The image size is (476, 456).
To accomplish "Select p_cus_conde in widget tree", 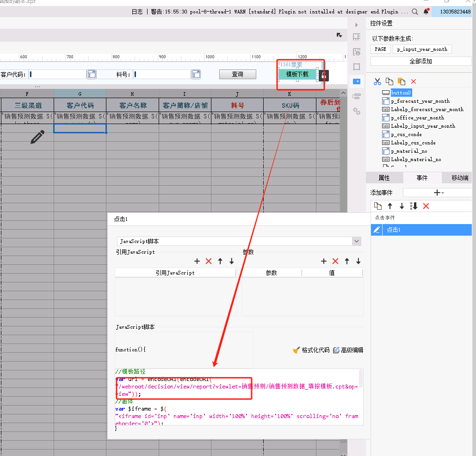I will [406, 135].
